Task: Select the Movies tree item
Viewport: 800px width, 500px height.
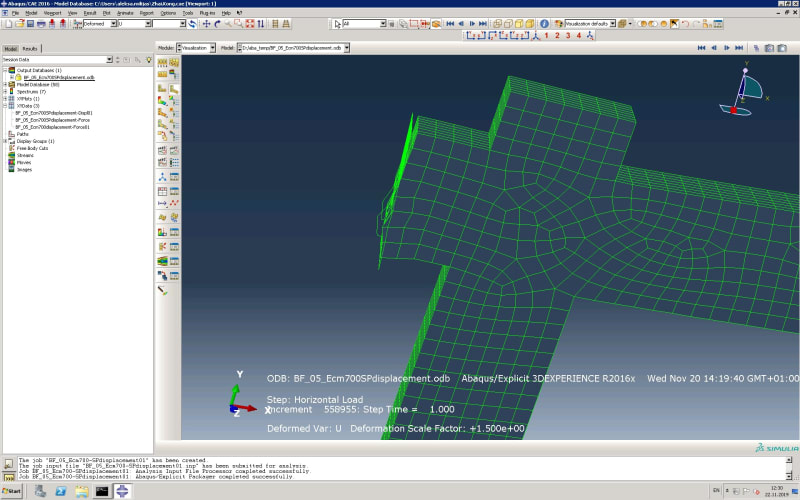Action: tap(23, 162)
